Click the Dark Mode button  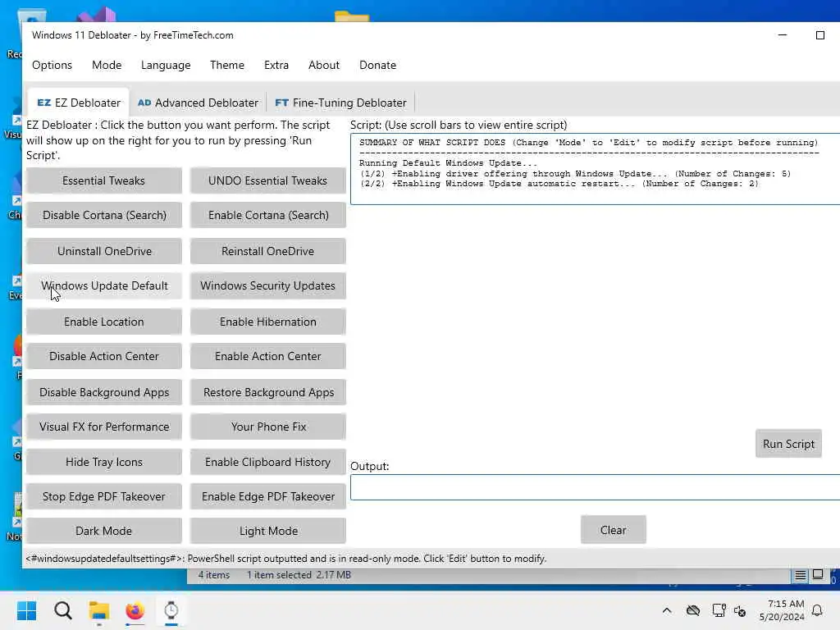(x=104, y=531)
